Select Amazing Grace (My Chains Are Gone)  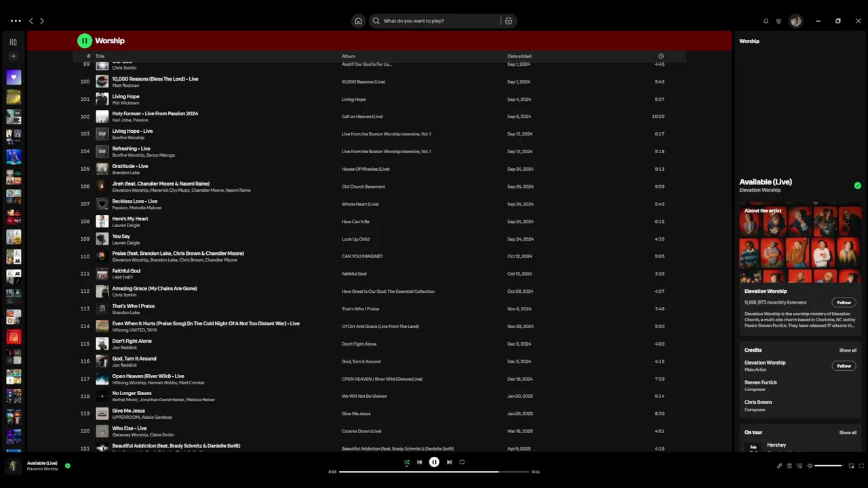click(x=155, y=289)
